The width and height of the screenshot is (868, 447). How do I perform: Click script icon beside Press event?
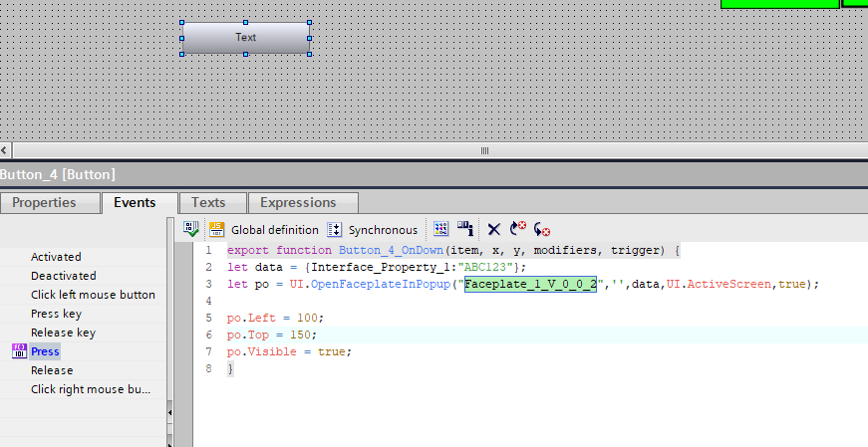[18, 351]
